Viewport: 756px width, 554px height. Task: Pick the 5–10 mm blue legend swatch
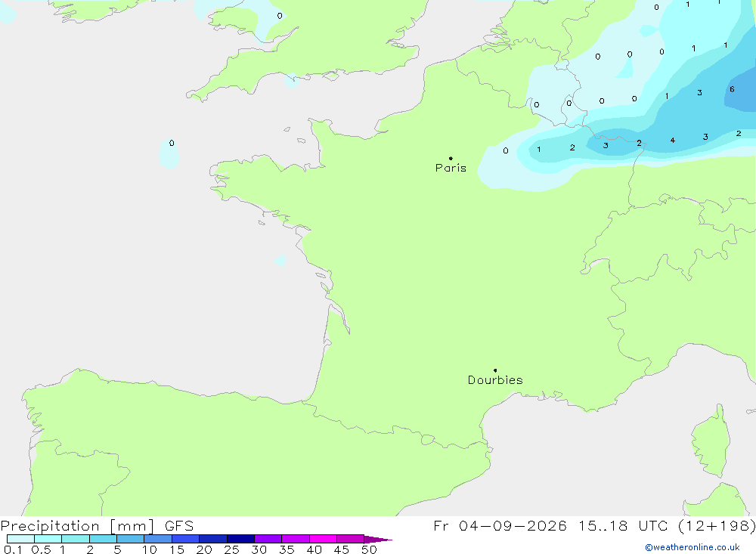pos(131,539)
